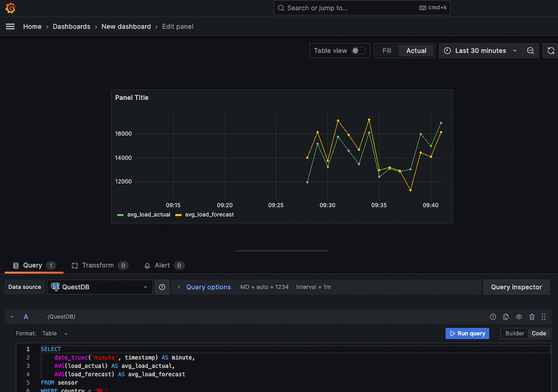Viewport: 558px width, 392px height.
Task: Open data source help icon
Action: pyautogui.click(x=162, y=287)
